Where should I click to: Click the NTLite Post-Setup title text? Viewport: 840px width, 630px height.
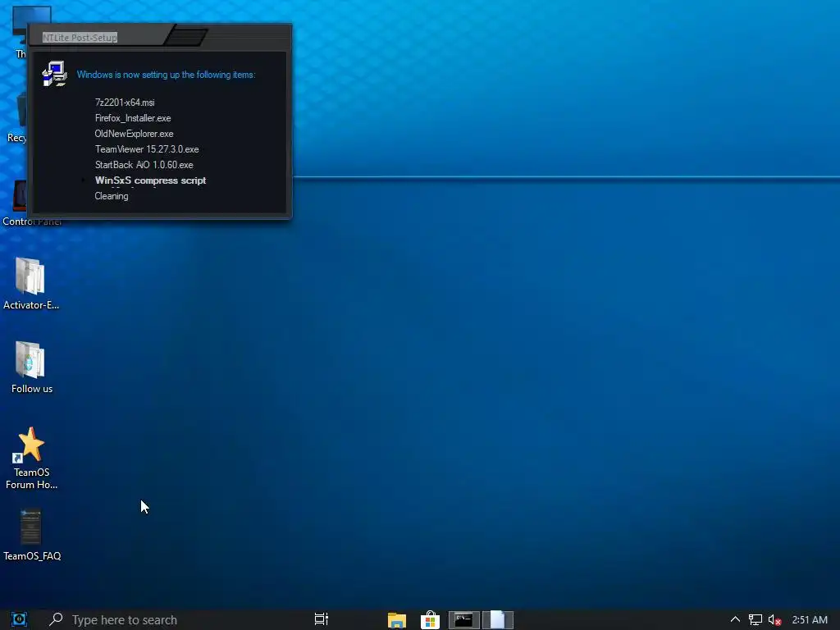[x=80, y=38]
